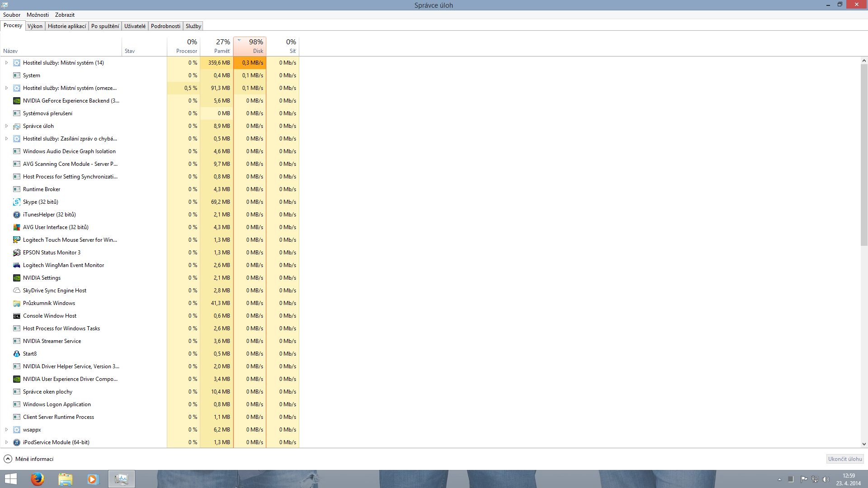Click the Logitech Touch Mouse Server icon
This screenshot has width=868, height=488.
(x=17, y=240)
